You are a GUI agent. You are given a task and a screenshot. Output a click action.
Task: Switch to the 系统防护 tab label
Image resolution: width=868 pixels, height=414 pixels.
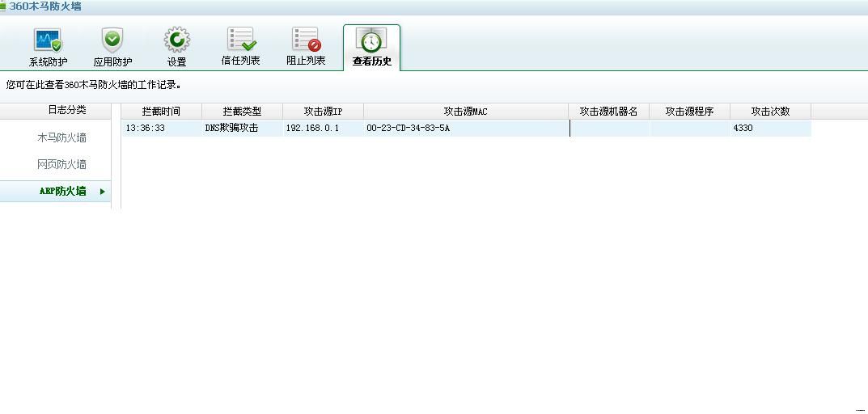coord(49,62)
